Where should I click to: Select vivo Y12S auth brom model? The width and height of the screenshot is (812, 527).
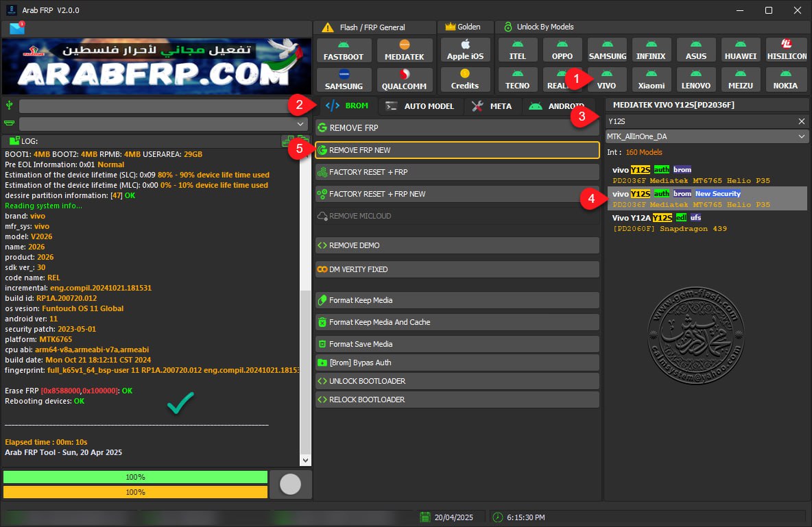(x=707, y=175)
